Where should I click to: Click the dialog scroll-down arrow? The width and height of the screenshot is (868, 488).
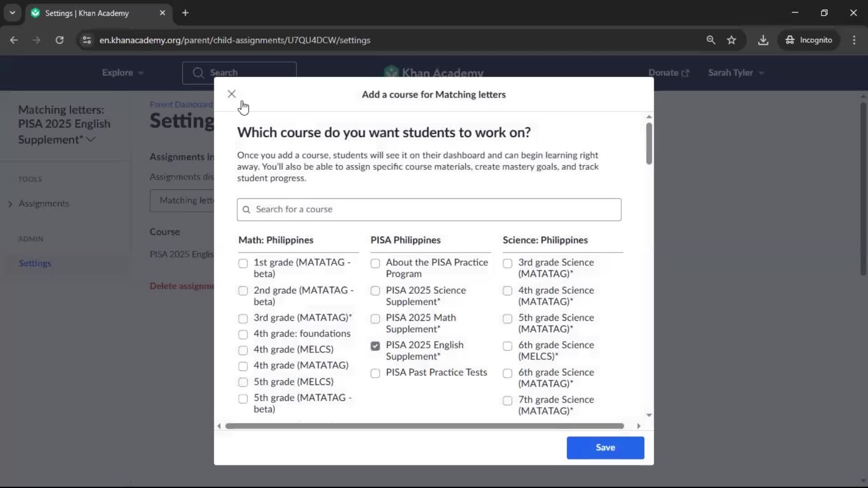649,415
